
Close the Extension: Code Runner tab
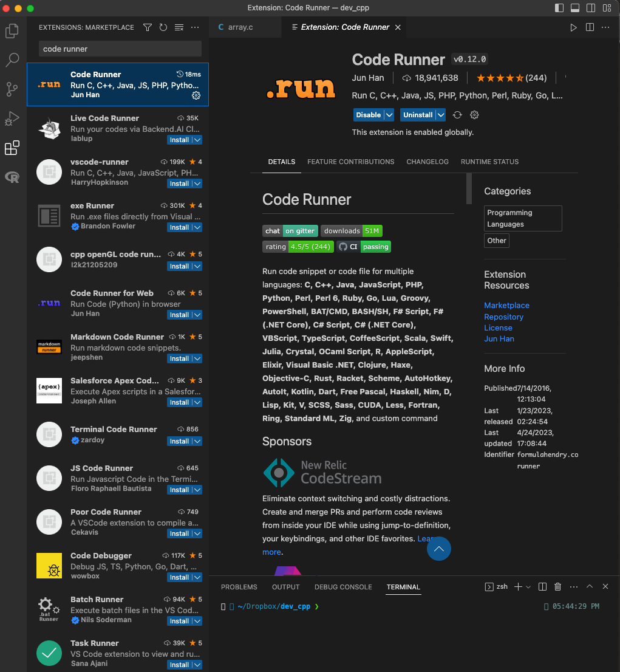[x=398, y=27]
